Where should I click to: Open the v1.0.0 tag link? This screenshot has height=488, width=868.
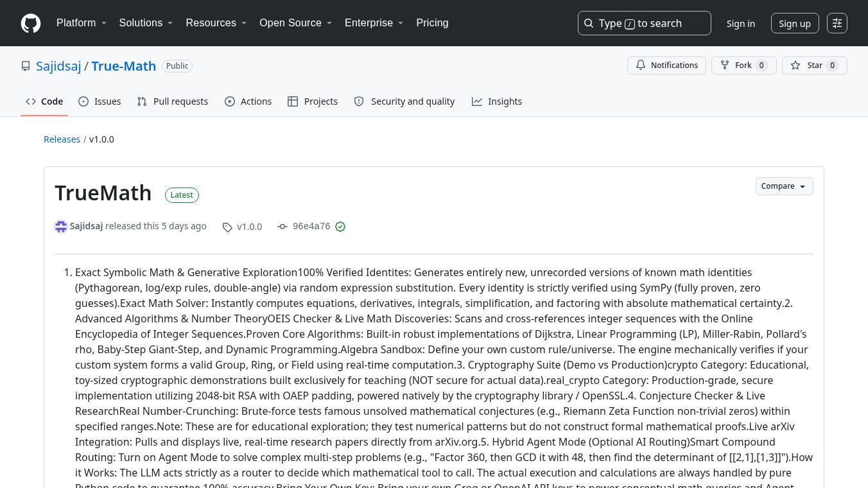point(243,227)
